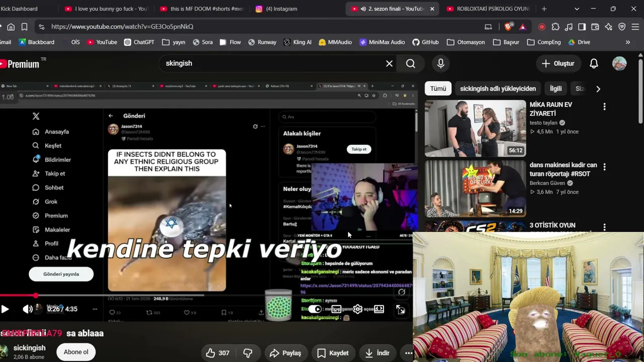Go to YouTube Premium home logo

[x=20, y=63]
